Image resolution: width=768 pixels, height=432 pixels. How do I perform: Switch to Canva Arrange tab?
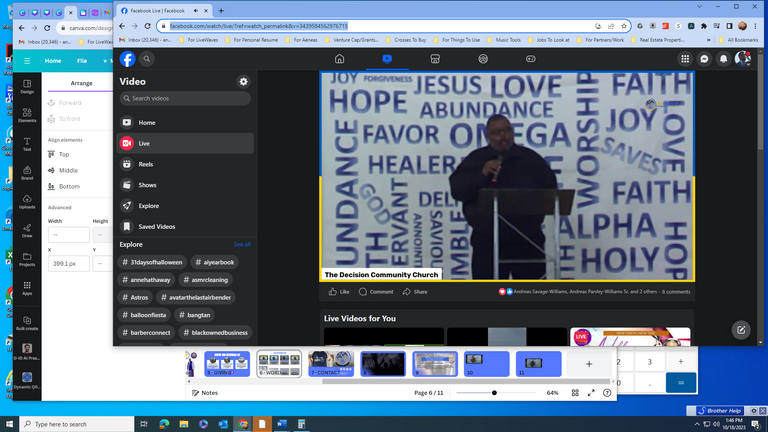point(81,83)
